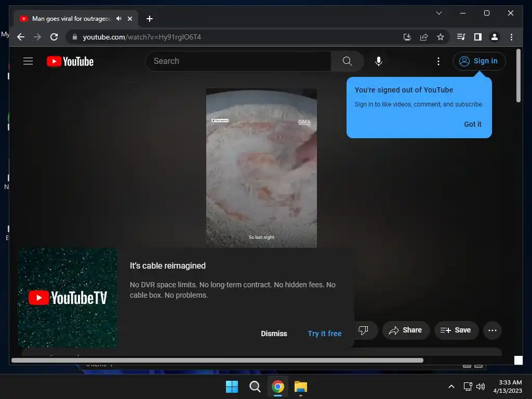Open Windows Start menu
Viewport: 532px width, 399px height.
232,387
